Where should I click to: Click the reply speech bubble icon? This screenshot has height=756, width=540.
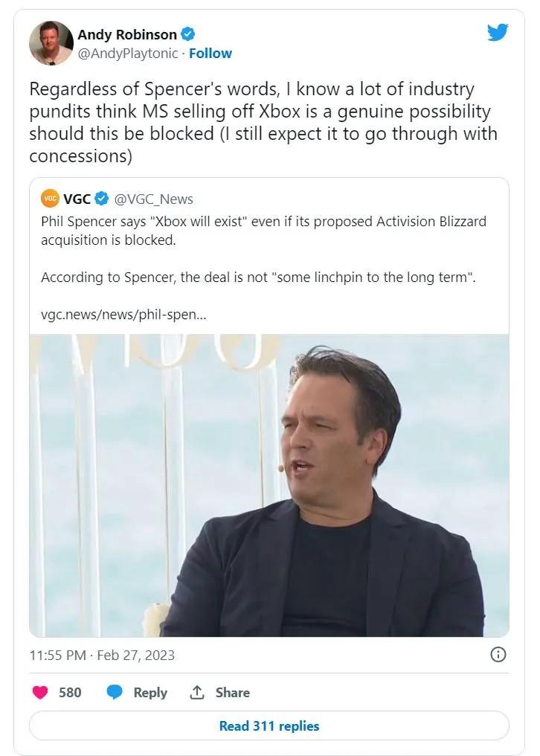click(115, 692)
